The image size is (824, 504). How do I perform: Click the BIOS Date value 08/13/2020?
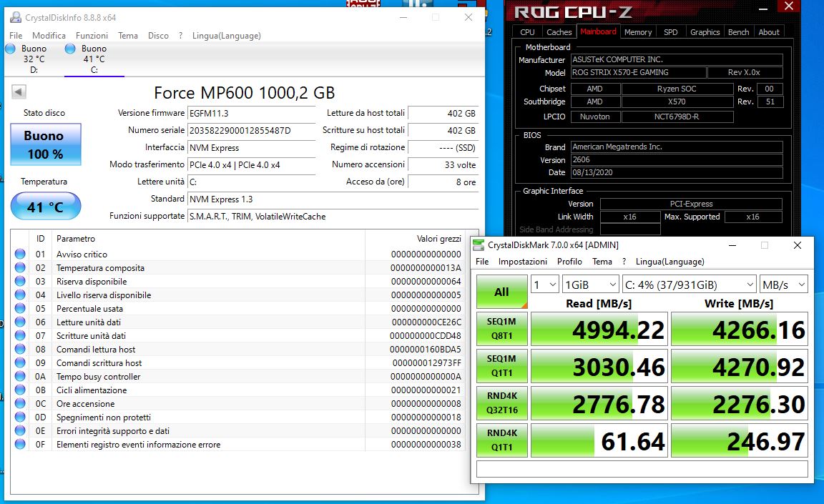pos(677,173)
